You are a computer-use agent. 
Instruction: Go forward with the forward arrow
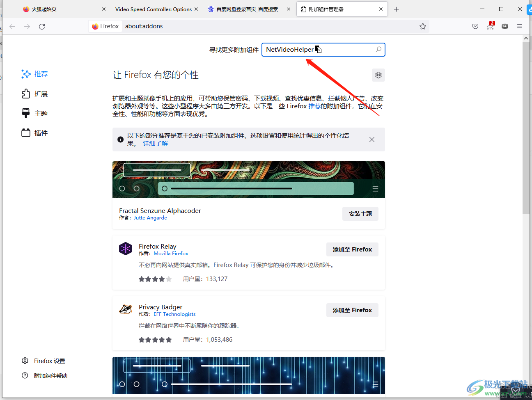tap(27, 26)
